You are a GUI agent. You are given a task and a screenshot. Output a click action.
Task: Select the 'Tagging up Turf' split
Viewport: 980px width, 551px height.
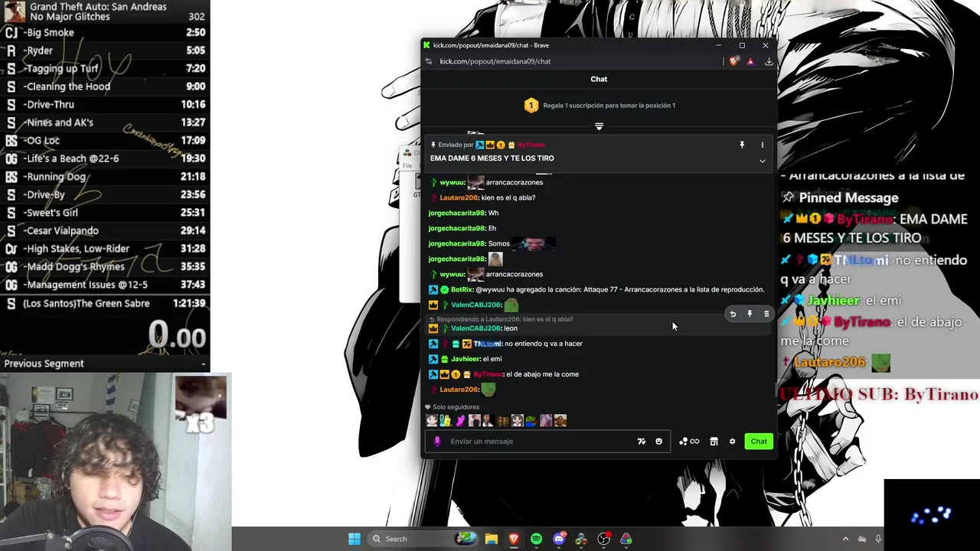105,68
